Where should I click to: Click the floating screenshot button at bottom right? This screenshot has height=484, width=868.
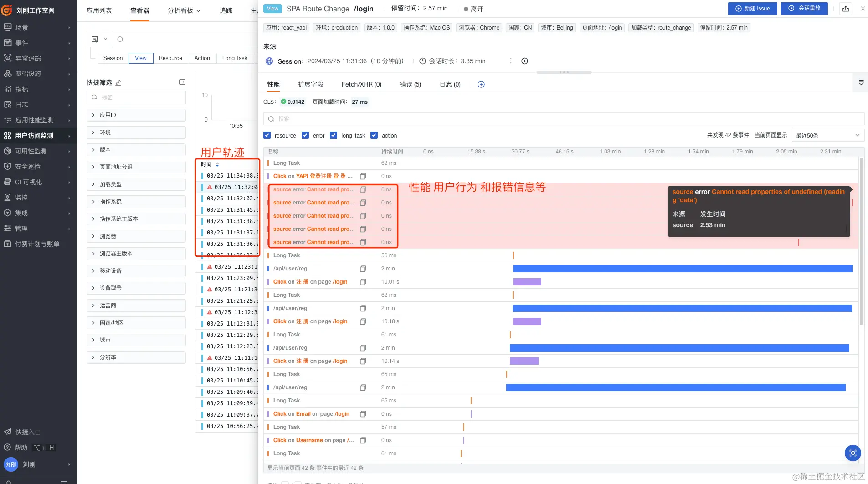(853, 453)
